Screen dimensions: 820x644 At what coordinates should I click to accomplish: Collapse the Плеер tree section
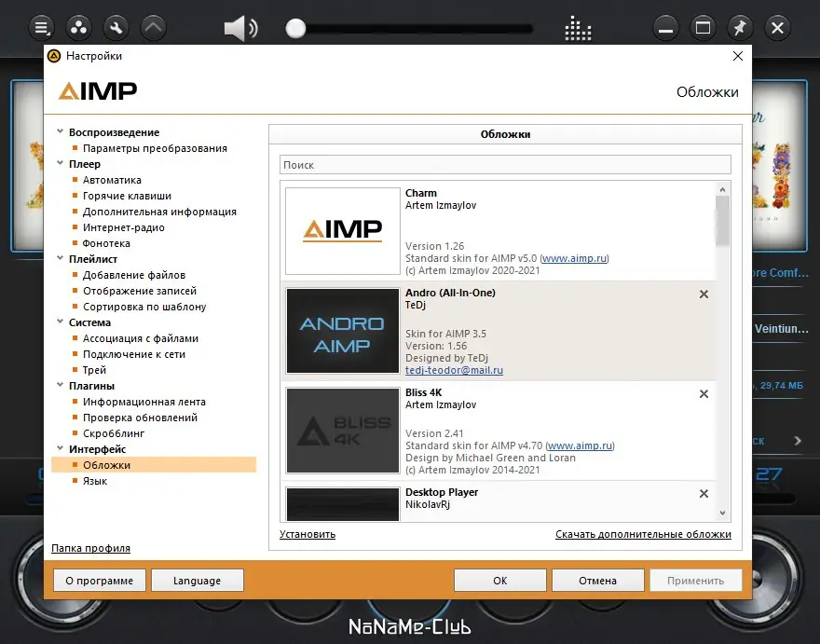click(61, 163)
